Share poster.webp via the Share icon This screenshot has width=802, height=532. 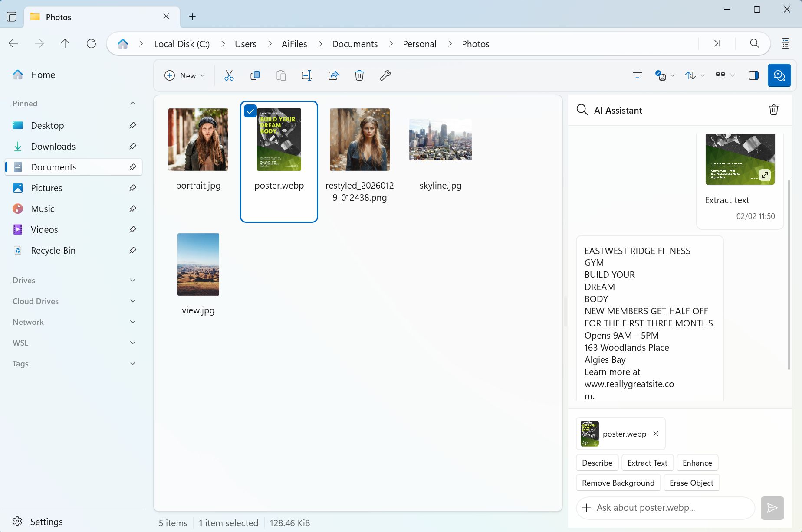[333, 75]
